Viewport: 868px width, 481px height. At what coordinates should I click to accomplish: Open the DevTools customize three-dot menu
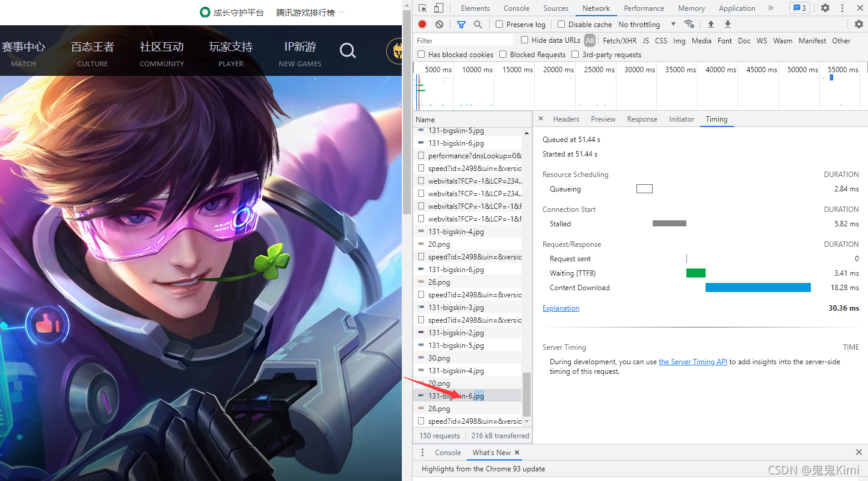coord(842,8)
